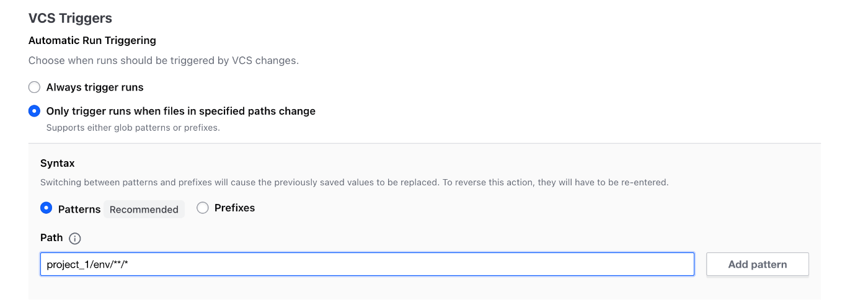Click the 'project_1/env/**/*' text in the field
This screenshot has height=300, width=868.
pos(87,265)
